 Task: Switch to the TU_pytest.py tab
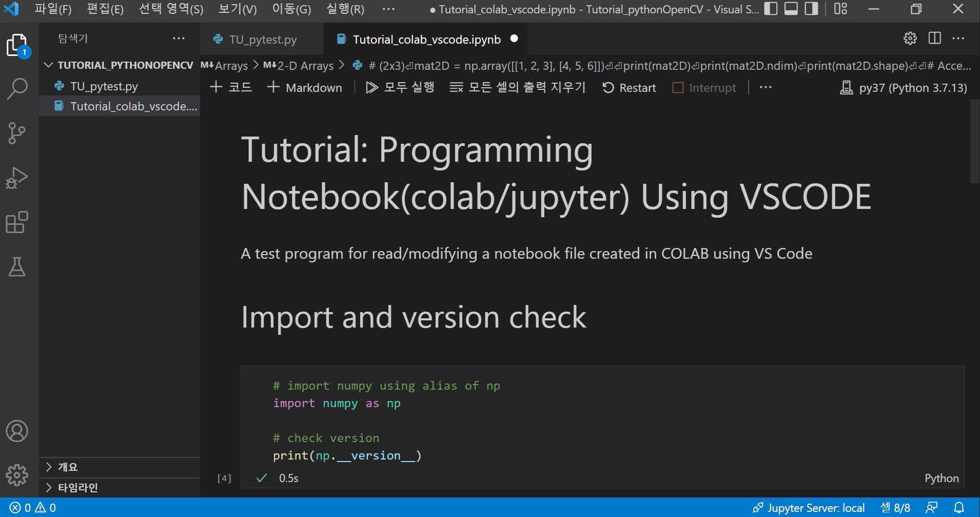pos(262,40)
